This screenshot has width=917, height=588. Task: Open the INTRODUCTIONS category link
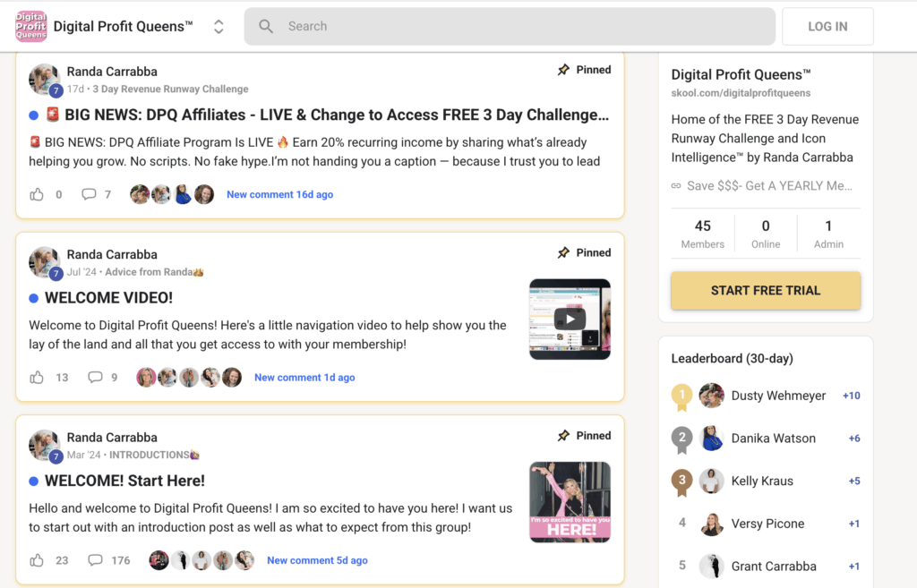coord(154,455)
